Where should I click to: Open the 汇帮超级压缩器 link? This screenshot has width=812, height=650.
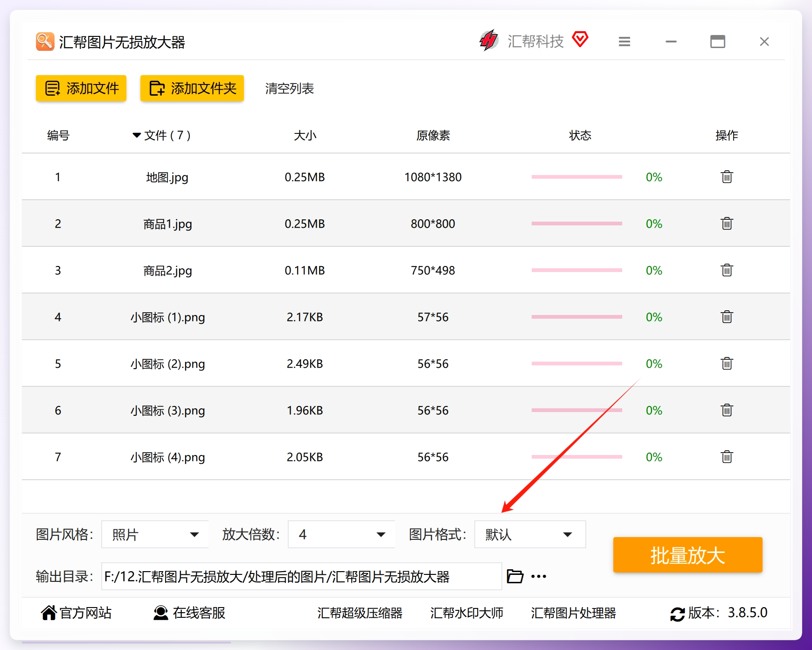tap(360, 613)
